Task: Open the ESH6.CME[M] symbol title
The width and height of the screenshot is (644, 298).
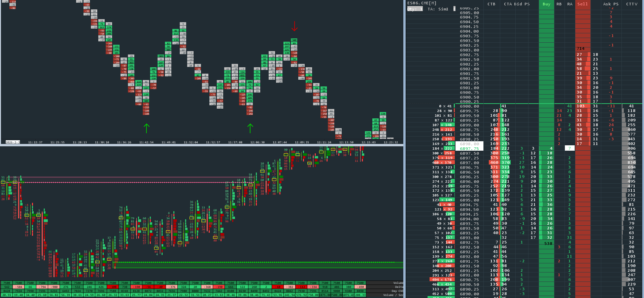Action: pos(421,3)
